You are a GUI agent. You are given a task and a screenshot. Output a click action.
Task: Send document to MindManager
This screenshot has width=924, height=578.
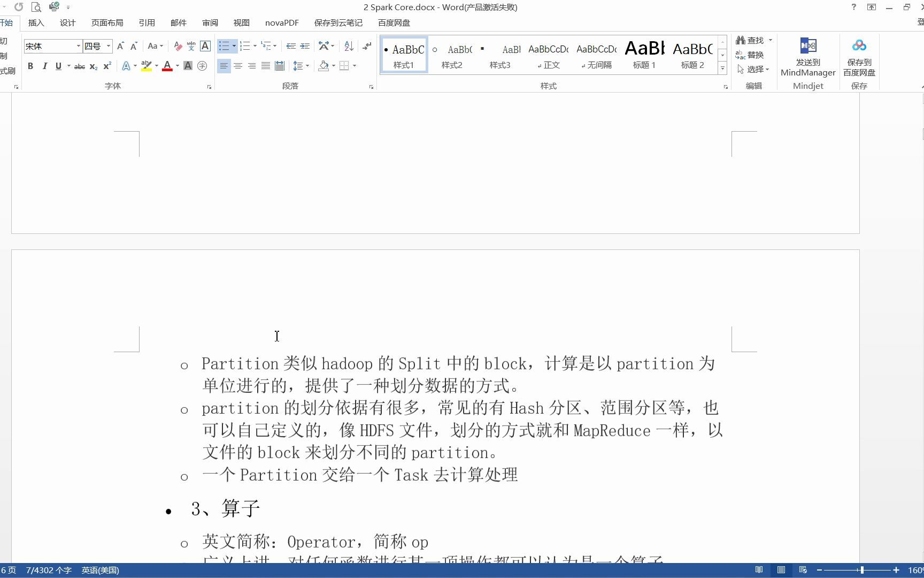click(x=808, y=57)
